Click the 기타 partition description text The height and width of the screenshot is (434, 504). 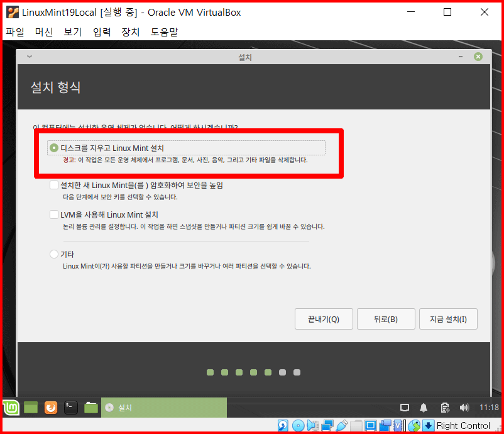[x=187, y=266]
